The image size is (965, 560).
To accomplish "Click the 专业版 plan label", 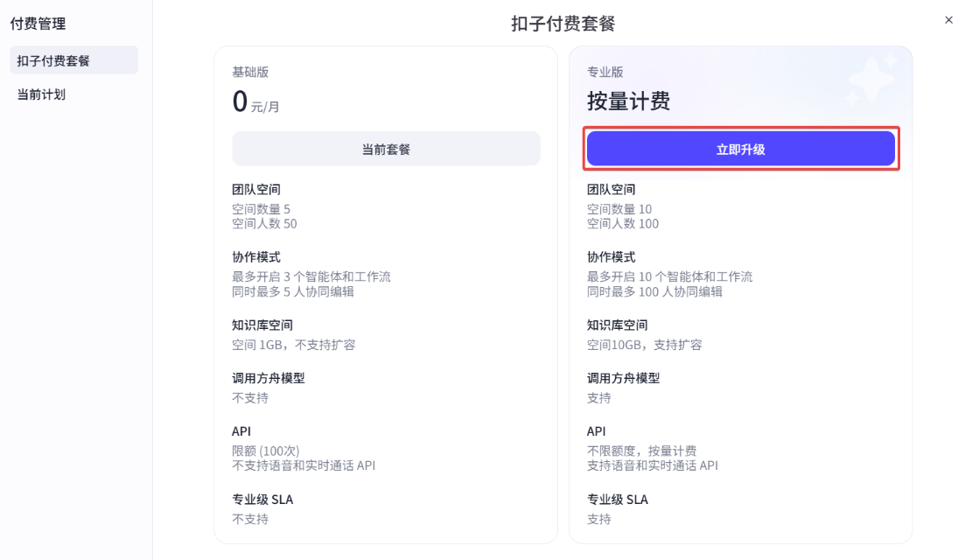I will tap(605, 72).
